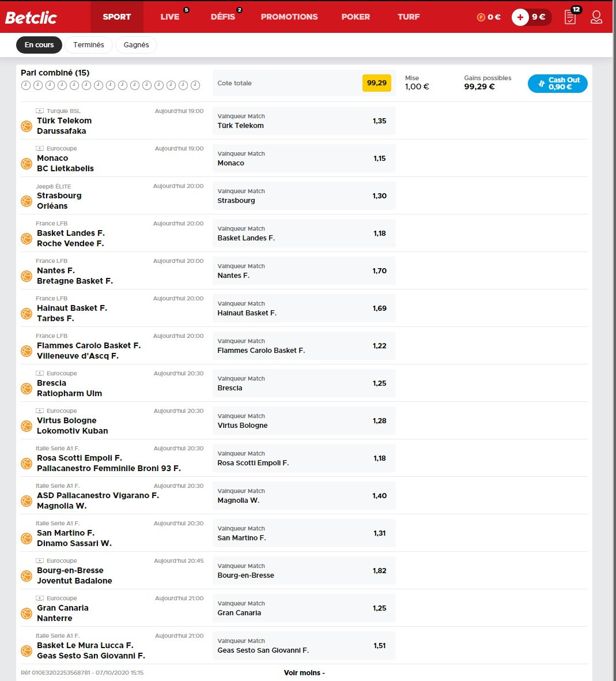
Task: Click the Vainqueur Match Magnolia W. selection
Action: click(304, 495)
